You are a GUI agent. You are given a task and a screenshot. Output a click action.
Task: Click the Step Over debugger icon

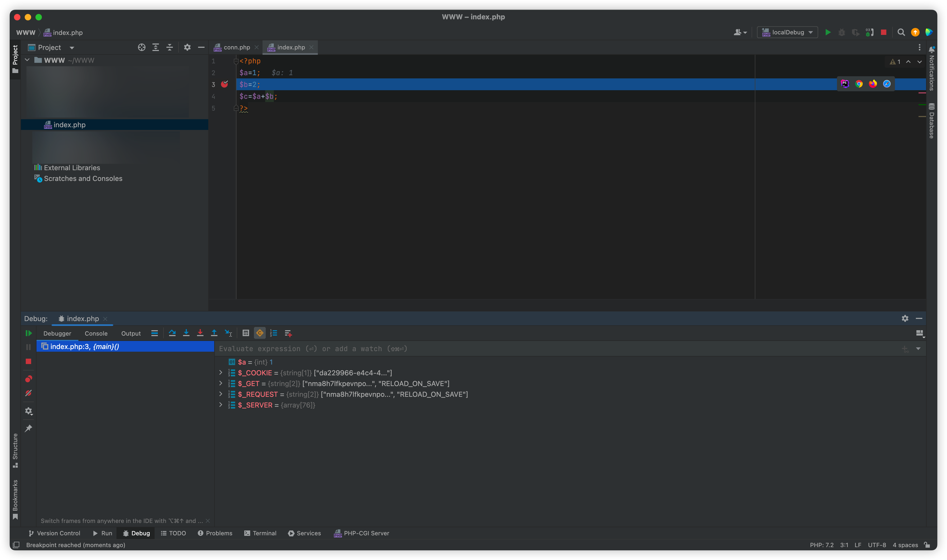172,333
